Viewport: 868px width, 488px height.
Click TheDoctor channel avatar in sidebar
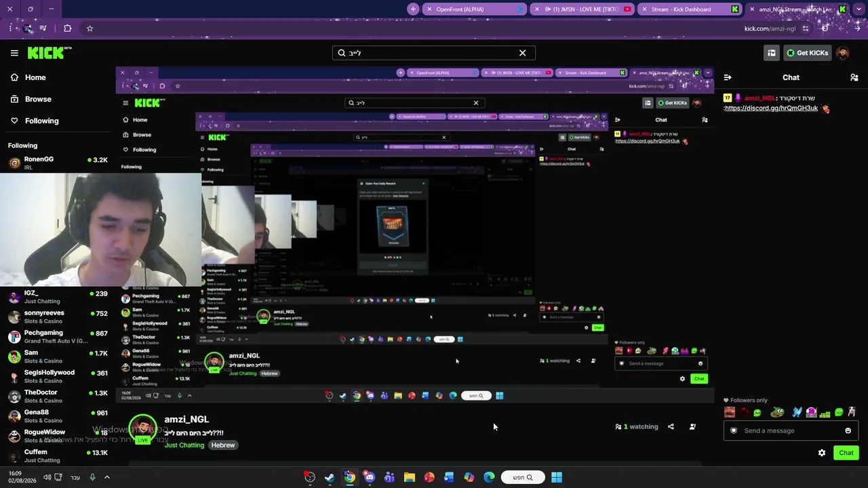(x=14, y=396)
